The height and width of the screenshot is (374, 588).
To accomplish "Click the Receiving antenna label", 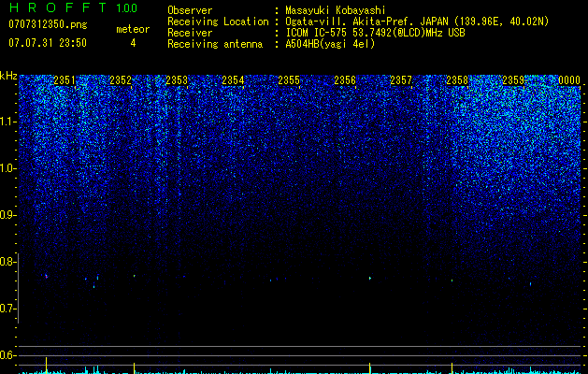I will tap(215, 44).
